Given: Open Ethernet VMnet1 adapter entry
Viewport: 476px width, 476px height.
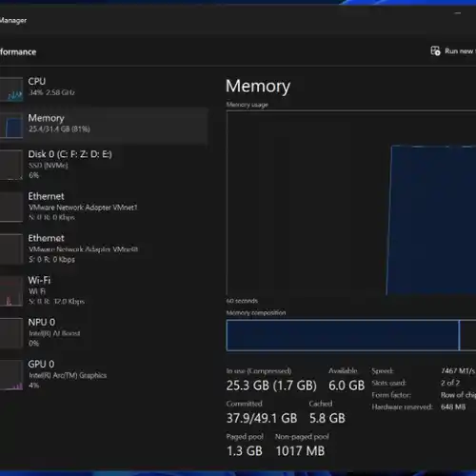Looking at the screenshot, I should pyautogui.click(x=104, y=207).
